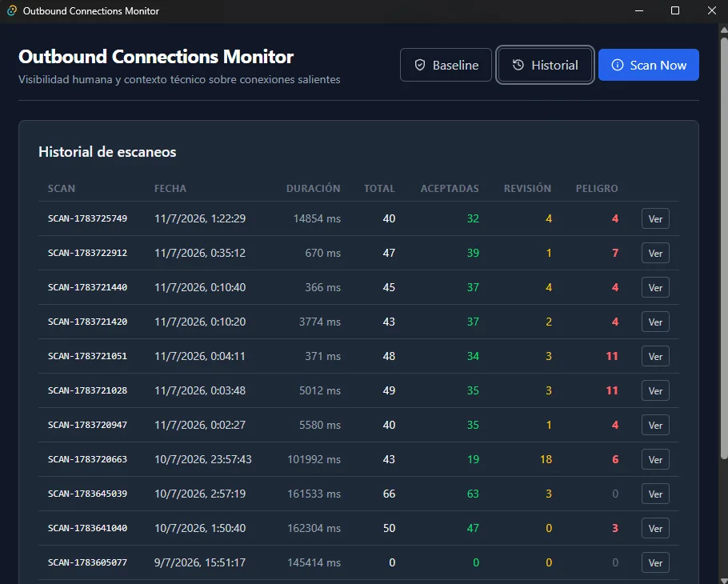Viewport: 728px width, 584px height.
Task: Open Ver for scan SCAN-1783605077
Action: pos(655,562)
